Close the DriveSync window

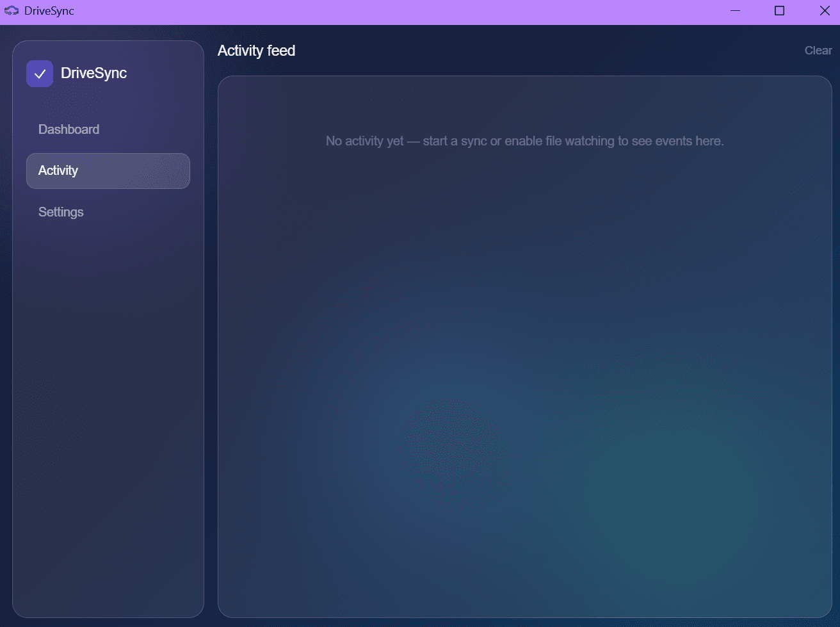point(825,11)
